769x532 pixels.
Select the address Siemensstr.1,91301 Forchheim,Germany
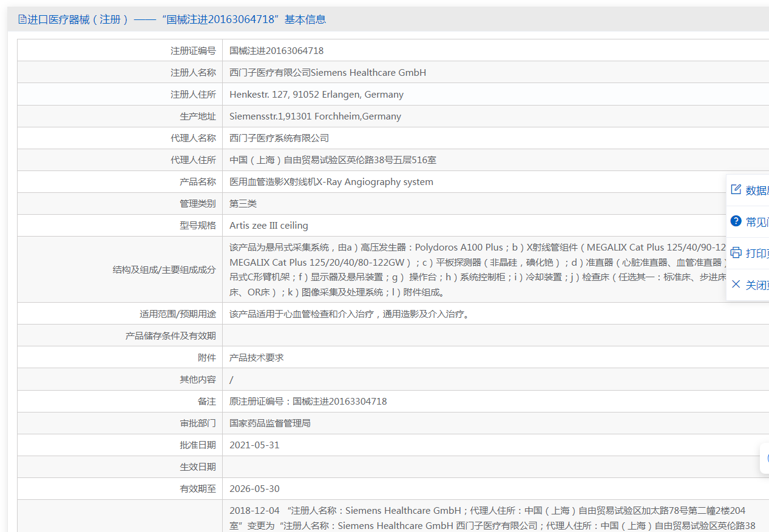pyautogui.click(x=315, y=116)
